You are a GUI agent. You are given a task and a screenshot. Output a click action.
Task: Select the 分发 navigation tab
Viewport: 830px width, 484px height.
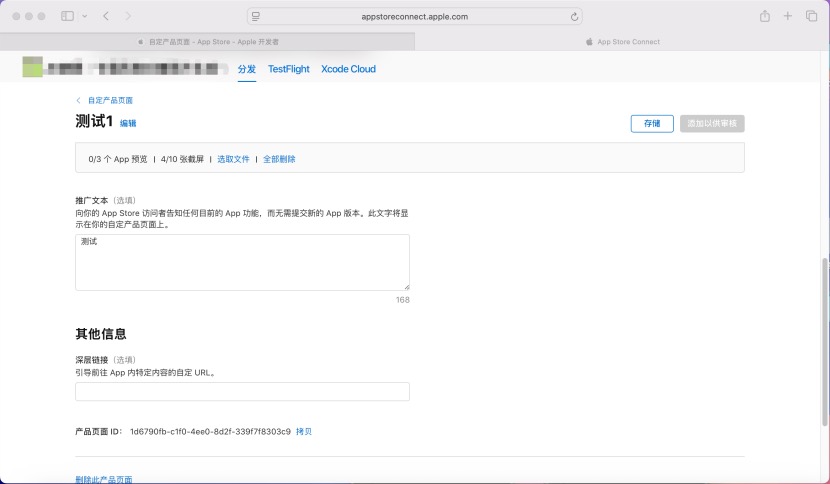click(x=247, y=69)
